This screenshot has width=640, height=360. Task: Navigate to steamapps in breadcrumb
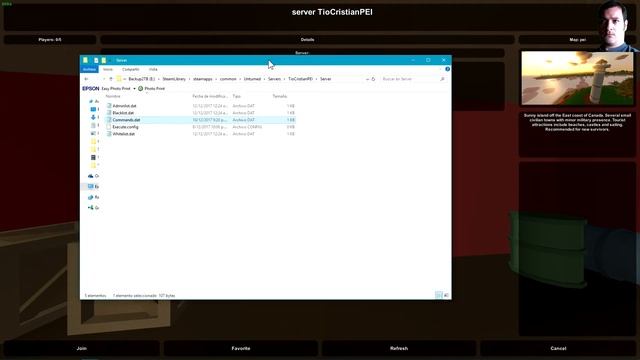[x=203, y=79]
